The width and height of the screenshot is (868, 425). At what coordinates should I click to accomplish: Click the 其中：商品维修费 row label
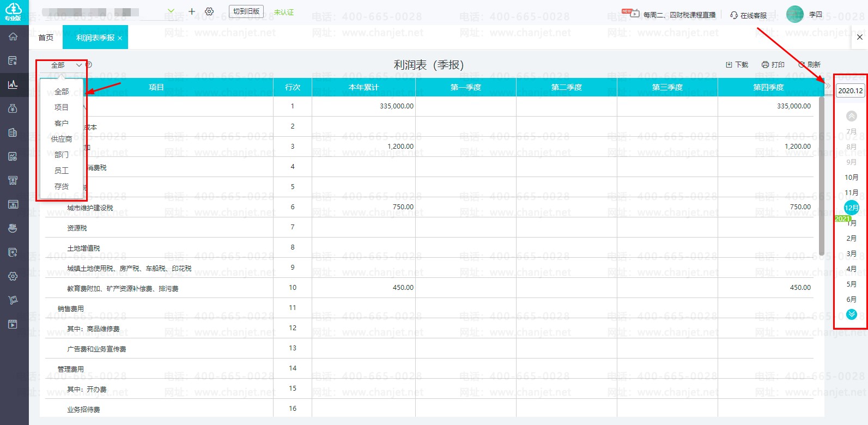pos(93,329)
